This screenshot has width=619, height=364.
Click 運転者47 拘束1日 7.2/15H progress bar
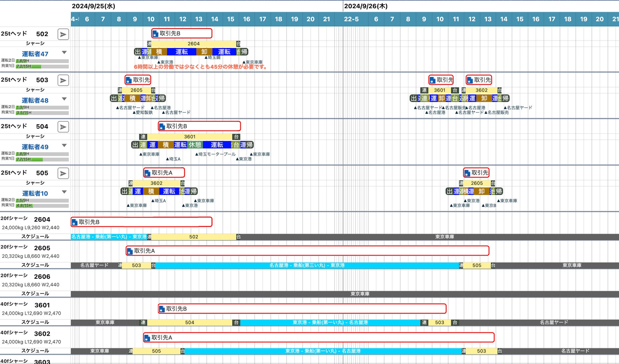pos(42,66)
